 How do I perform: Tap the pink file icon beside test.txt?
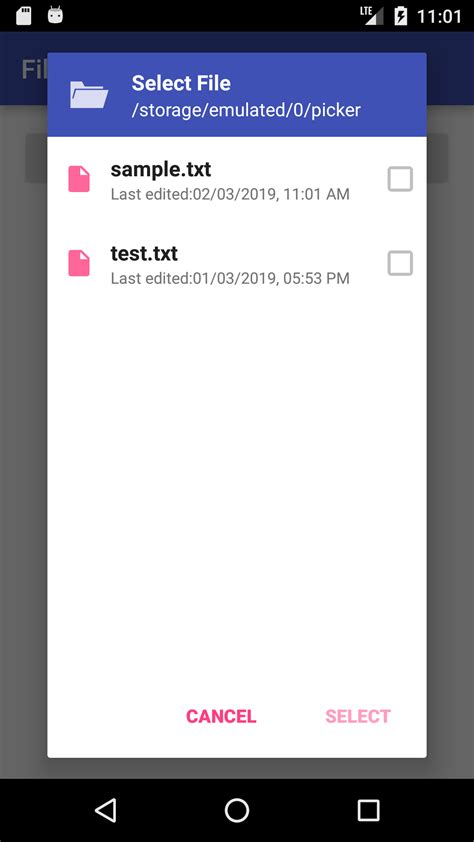coord(79,263)
